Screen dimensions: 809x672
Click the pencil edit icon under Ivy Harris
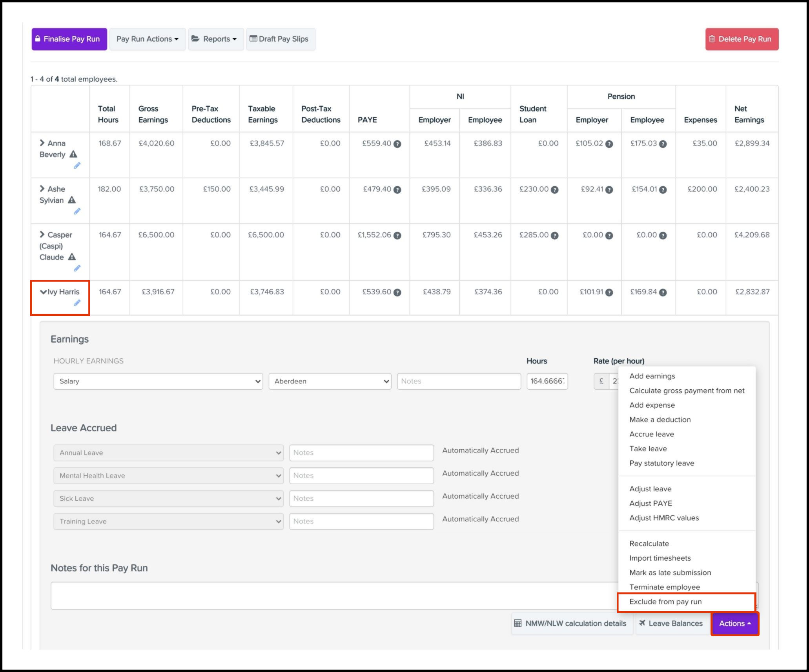[x=77, y=303]
